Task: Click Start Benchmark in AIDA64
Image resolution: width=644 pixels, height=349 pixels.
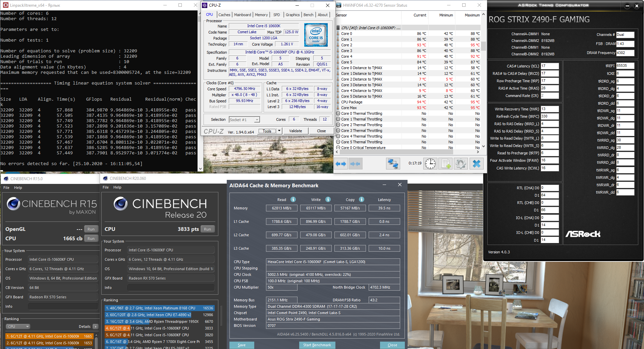Action: coord(317,345)
